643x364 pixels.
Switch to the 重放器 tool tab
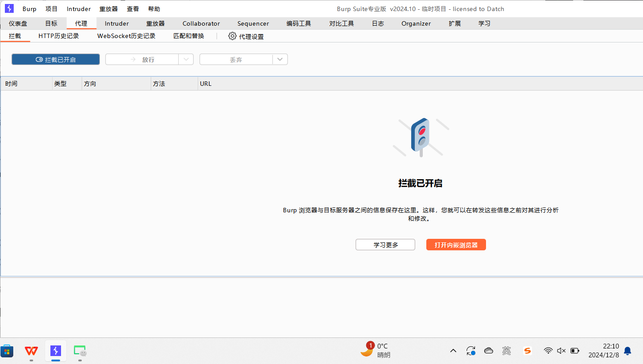tap(156, 23)
